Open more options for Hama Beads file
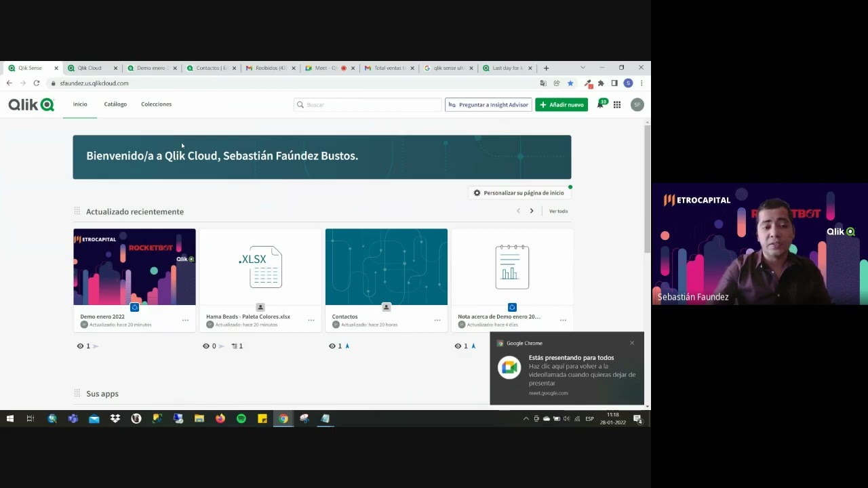The width and height of the screenshot is (868, 488). [x=311, y=320]
